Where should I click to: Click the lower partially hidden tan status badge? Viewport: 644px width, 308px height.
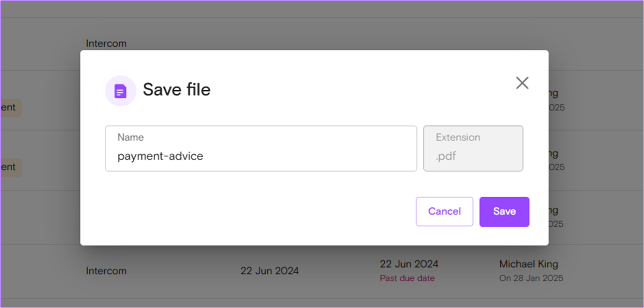tap(11, 167)
